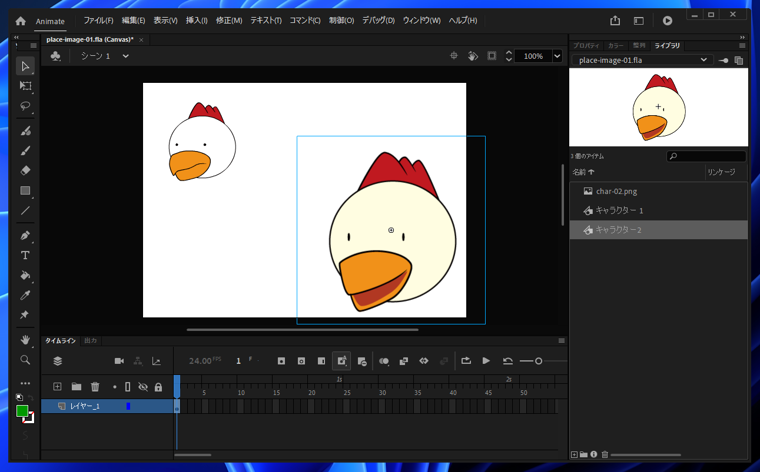Screen dimensions: 760x472
Task: Delete layer with timeline trash icon
Action: pyautogui.click(x=95, y=387)
